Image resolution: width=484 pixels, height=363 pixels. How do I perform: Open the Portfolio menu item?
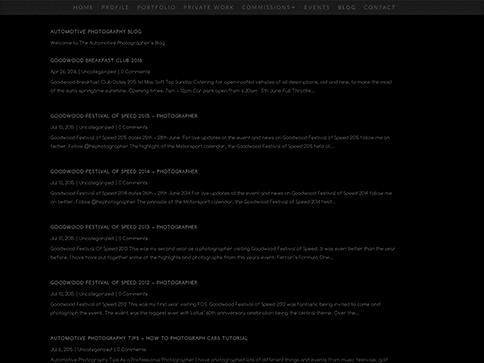[156, 7]
